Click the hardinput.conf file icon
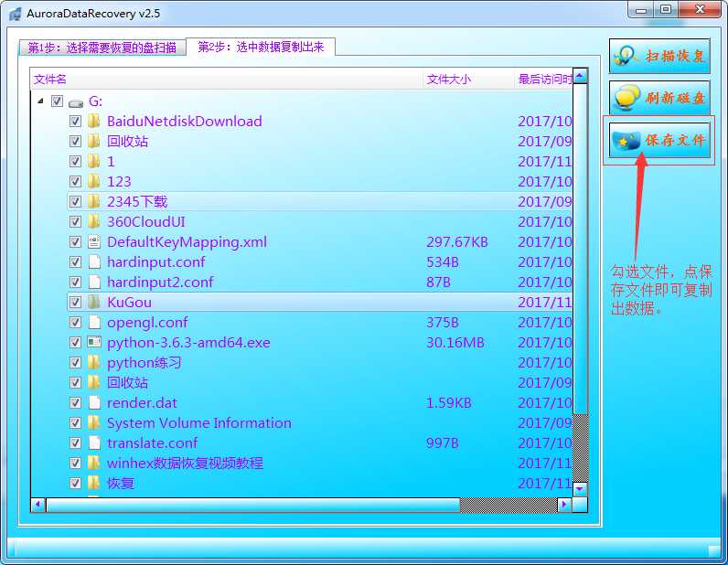This screenshot has width=728, height=565. pos(94,261)
